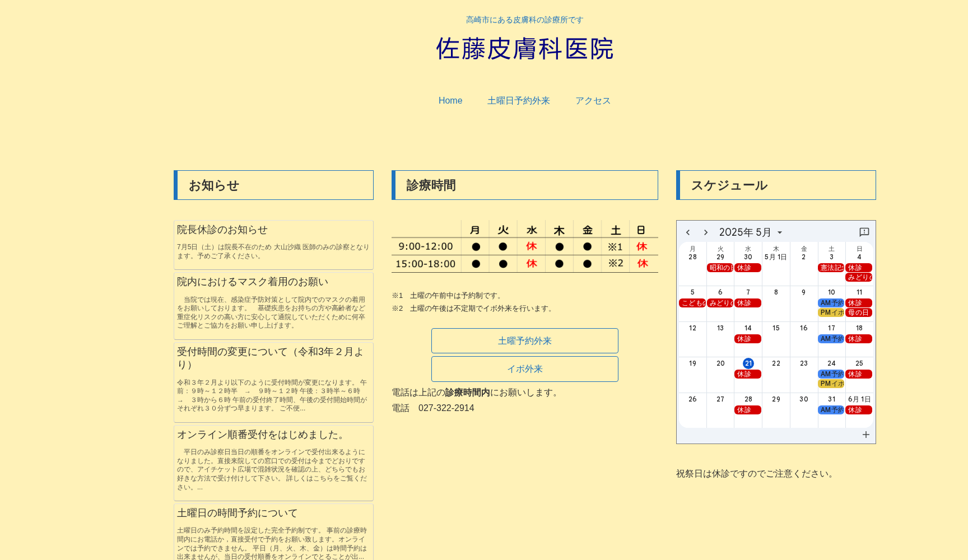Screen dimensions: 968x560
Task: Open the Home menu item
Action: tap(450, 101)
